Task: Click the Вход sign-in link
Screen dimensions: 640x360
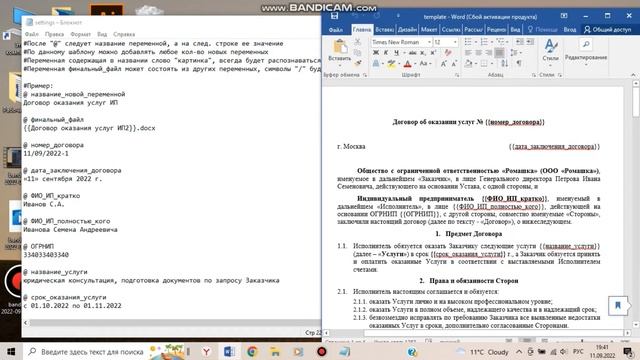Action: point(570,30)
